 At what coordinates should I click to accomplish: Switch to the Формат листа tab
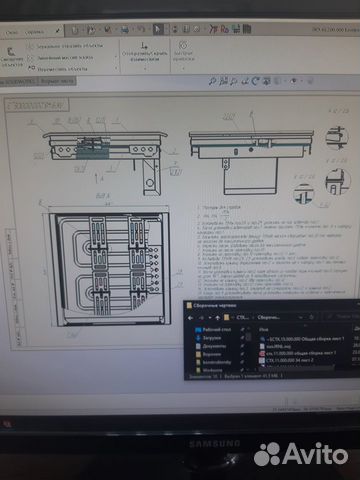[x=57, y=81]
